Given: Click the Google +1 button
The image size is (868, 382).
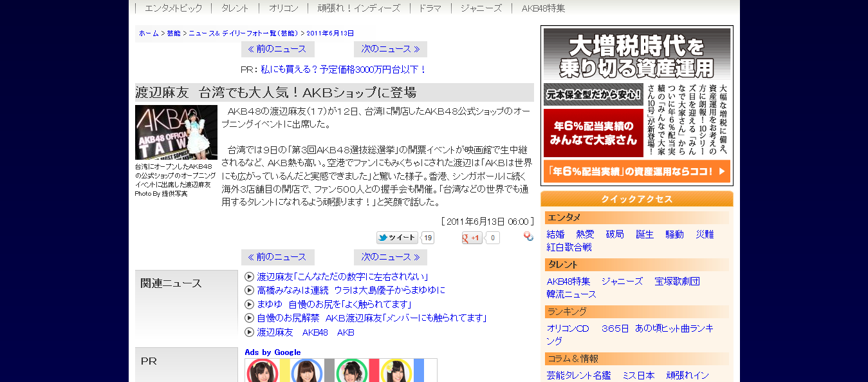Looking at the screenshot, I should [x=472, y=238].
